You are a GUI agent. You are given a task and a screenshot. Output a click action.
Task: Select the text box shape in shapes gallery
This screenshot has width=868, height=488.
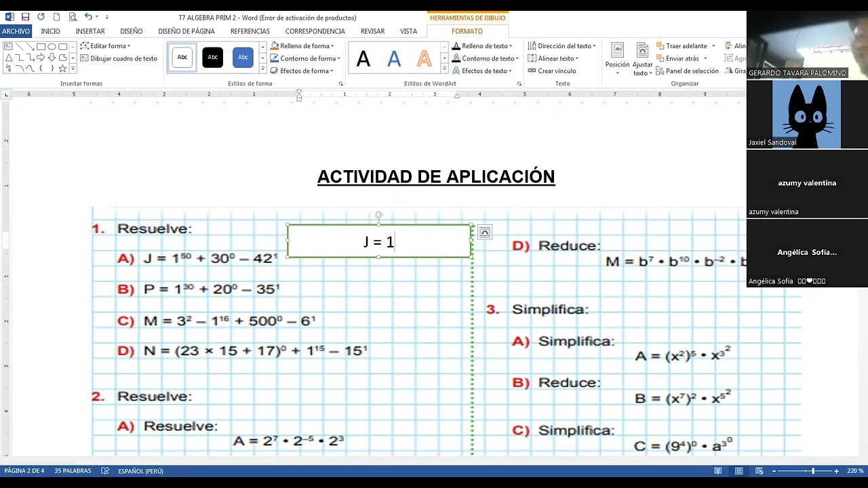tap(8, 47)
